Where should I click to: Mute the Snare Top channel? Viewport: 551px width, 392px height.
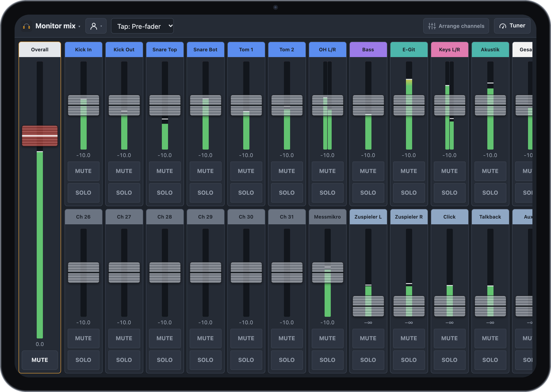tap(165, 171)
